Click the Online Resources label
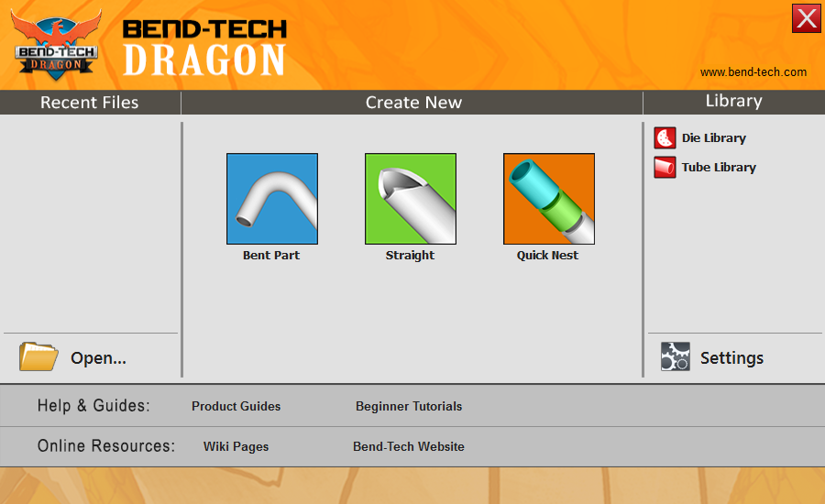 click(x=105, y=446)
